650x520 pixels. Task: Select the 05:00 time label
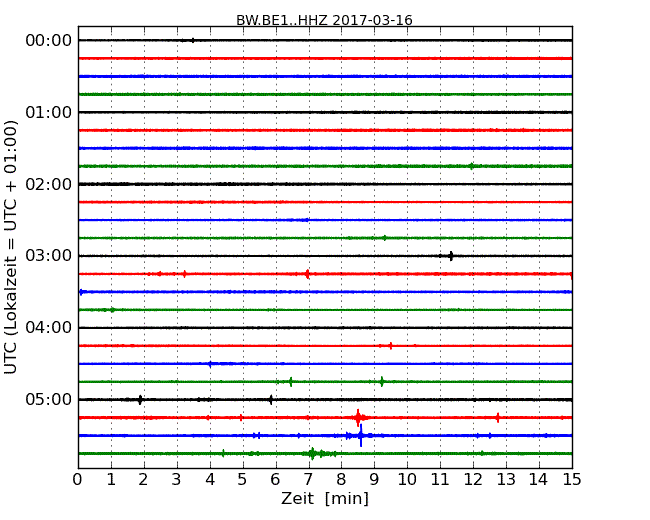49,399
